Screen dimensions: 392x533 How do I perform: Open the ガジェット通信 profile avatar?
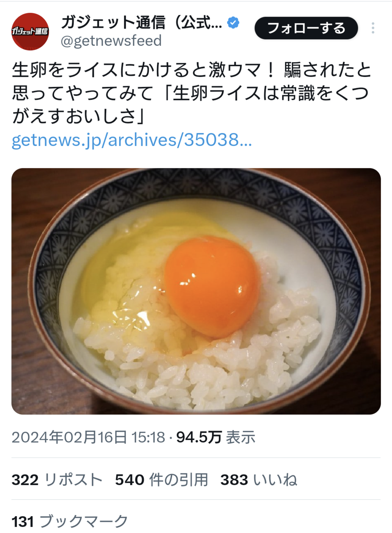pyautogui.click(x=30, y=31)
